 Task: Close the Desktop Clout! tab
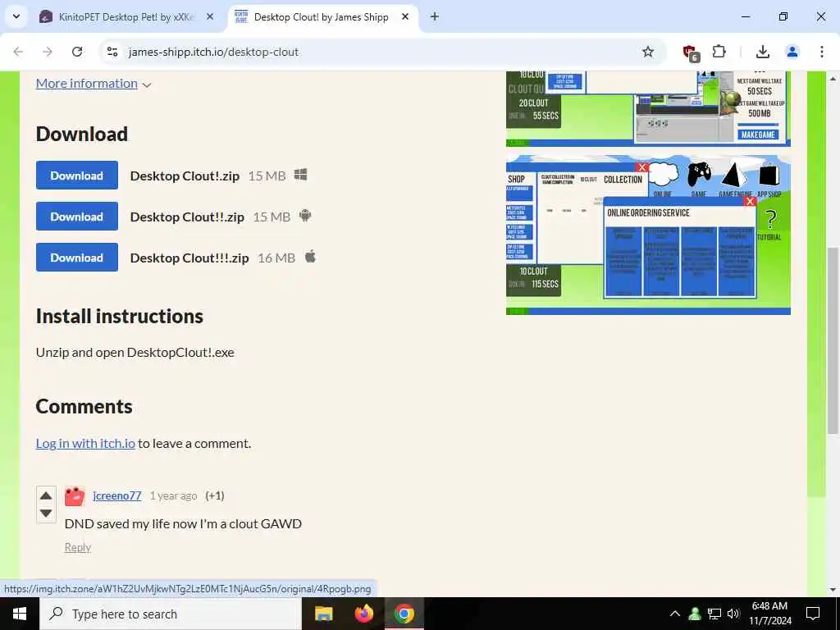point(405,17)
